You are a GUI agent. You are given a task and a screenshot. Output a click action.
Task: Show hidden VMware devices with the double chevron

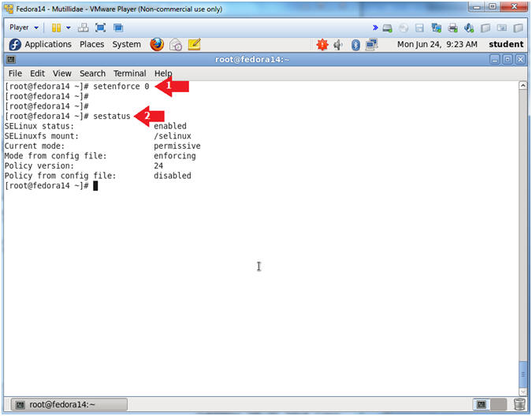[x=375, y=28]
